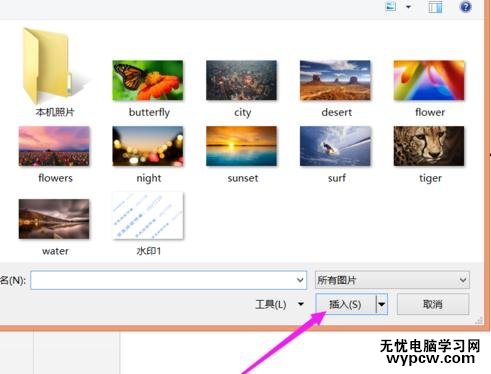Open the view options dropdown arrow
The image size is (491, 374).
click(408, 7)
